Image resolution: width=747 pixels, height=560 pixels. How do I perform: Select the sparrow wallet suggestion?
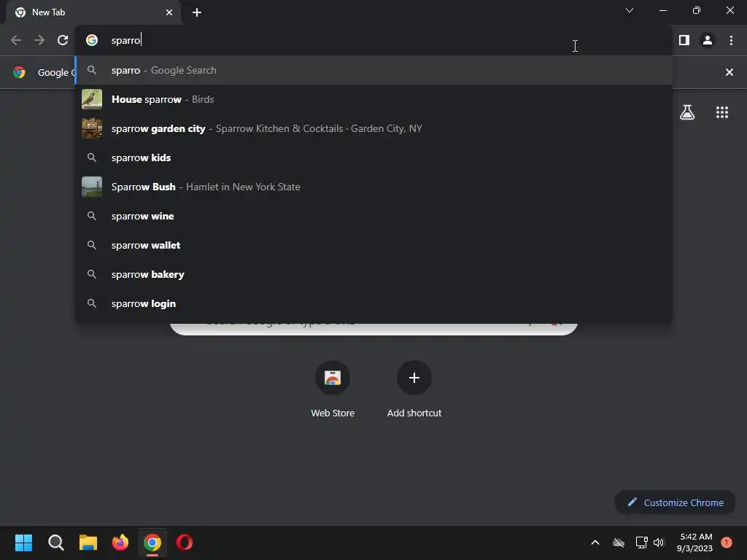point(373,245)
